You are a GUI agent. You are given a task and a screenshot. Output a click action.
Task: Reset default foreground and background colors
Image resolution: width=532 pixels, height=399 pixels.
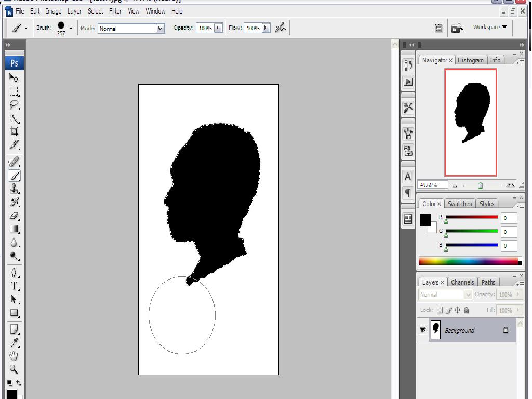click(x=10, y=383)
